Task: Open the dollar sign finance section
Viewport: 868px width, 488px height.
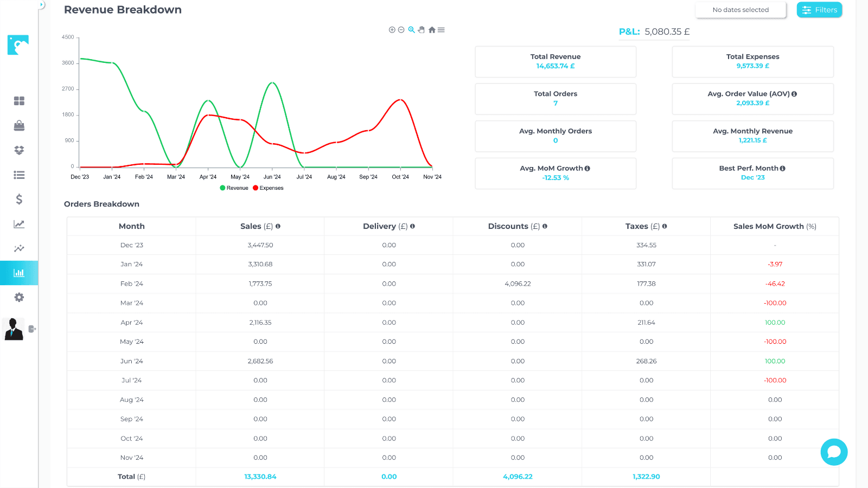Action: point(19,200)
